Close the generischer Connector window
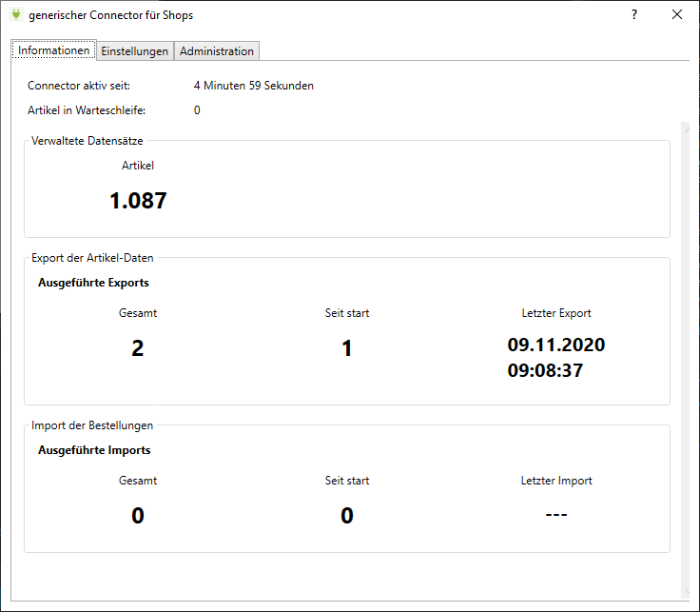 (x=677, y=15)
